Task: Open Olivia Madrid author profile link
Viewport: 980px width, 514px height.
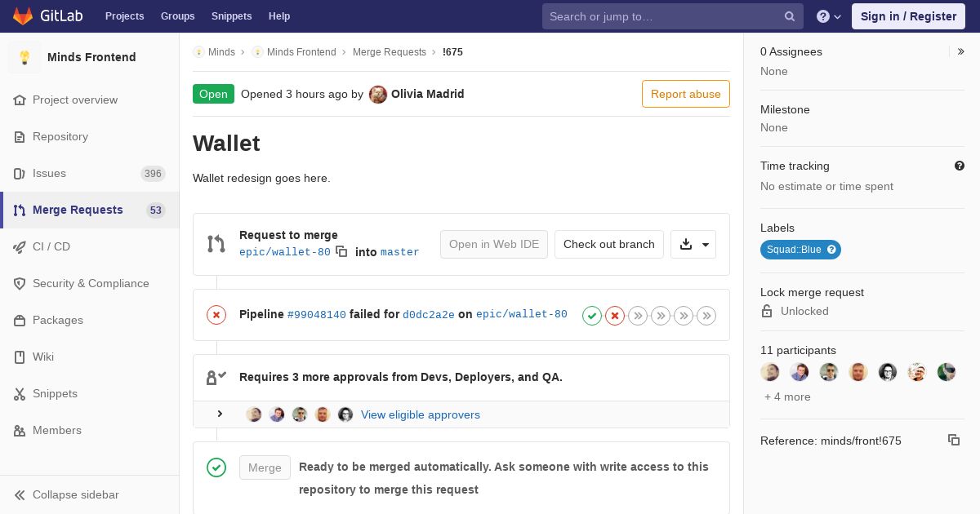Action: pyautogui.click(x=428, y=94)
